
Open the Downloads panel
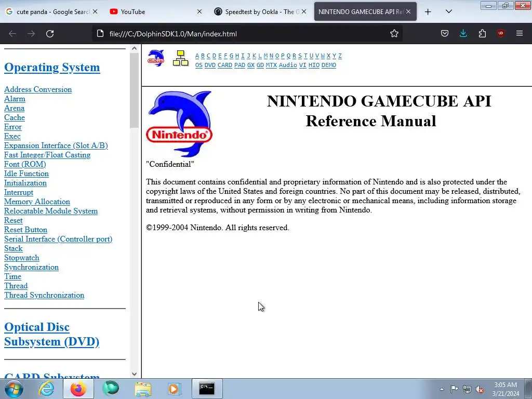pyautogui.click(x=463, y=33)
